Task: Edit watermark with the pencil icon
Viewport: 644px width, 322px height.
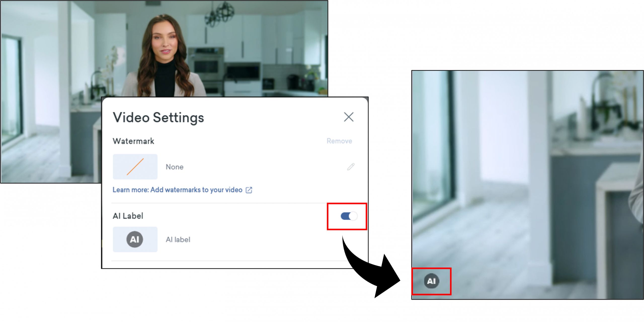Action: tap(351, 167)
